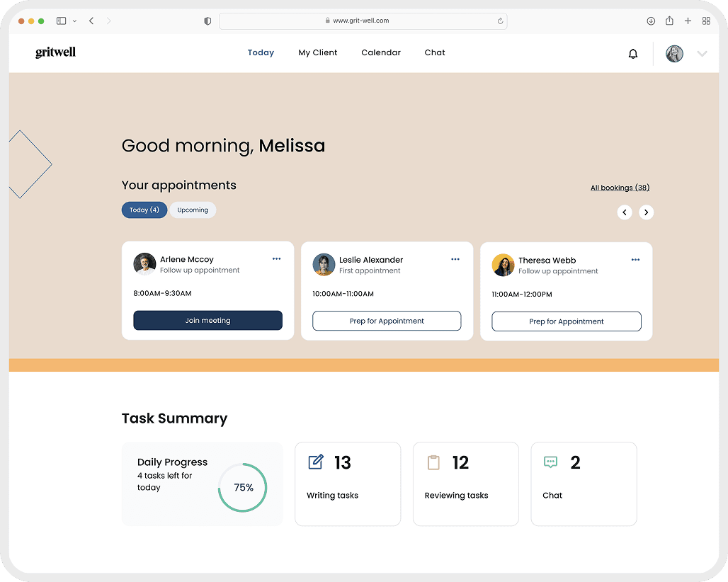The width and height of the screenshot is (728, 582).
Task: Go to the Today nav tab
Action: (x=261, y=52)
